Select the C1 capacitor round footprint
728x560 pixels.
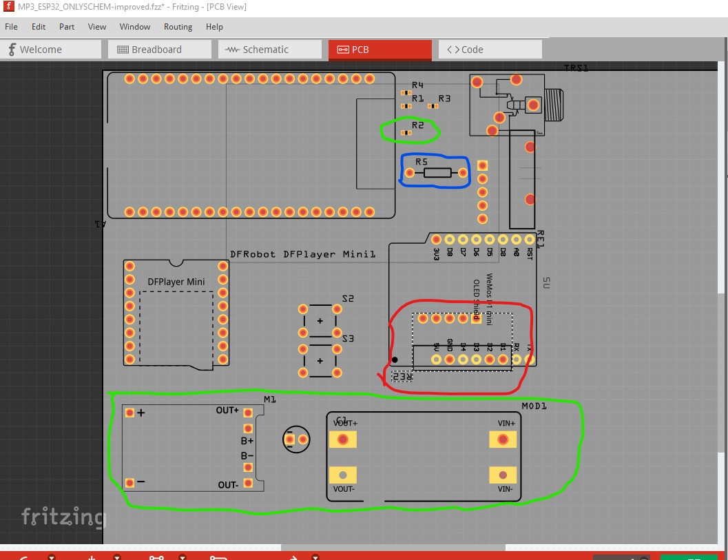pos(296,439)
